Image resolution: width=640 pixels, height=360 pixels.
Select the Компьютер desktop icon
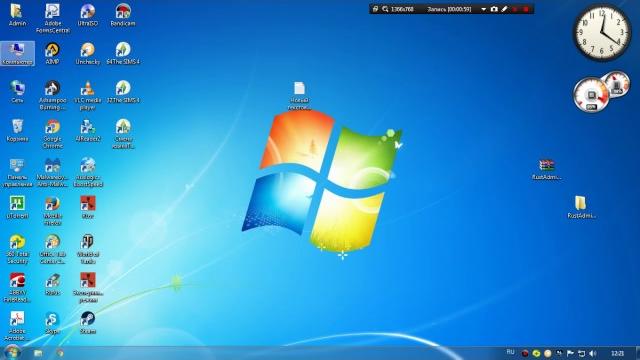pos(17,53)
